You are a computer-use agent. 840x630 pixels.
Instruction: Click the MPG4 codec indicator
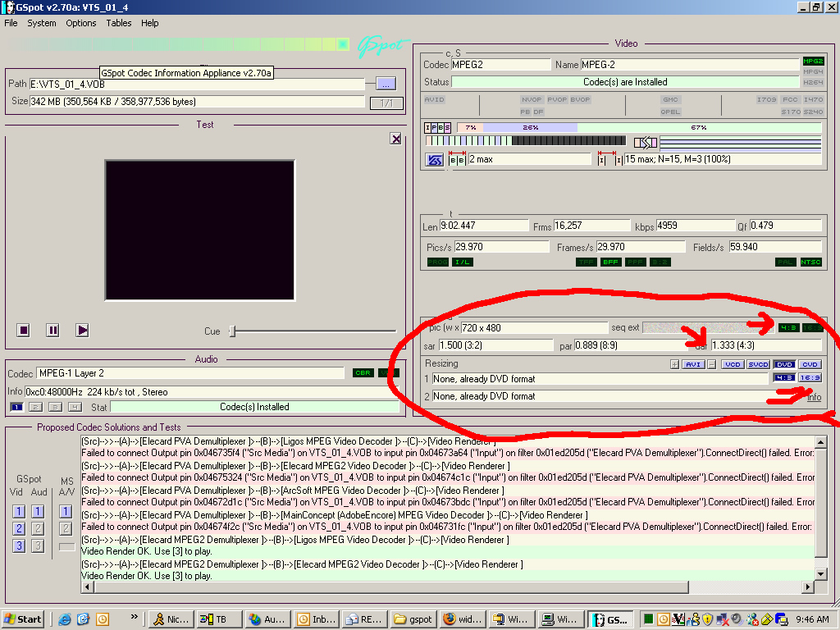[x=813, y=72]
